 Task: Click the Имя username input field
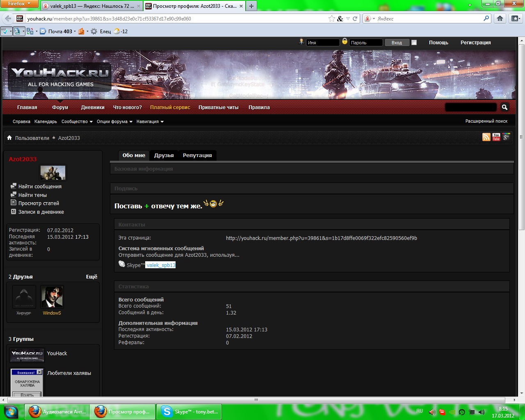point(323,43)
